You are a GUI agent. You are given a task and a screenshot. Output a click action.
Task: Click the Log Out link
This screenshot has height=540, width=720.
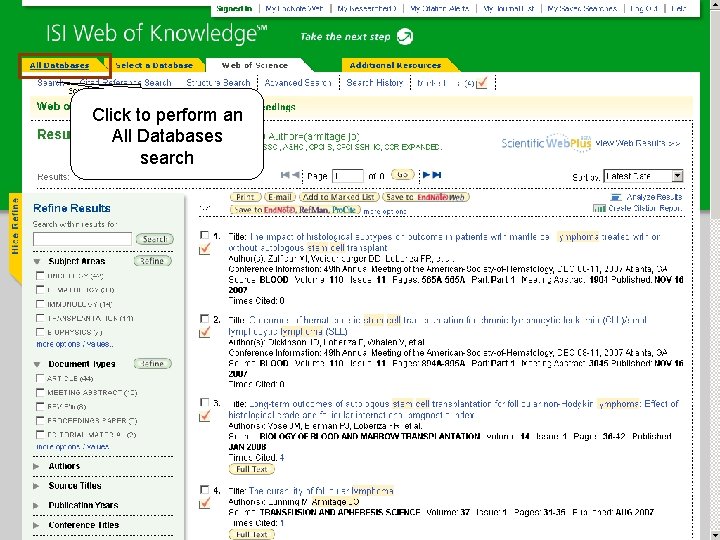tap(644, 8)
